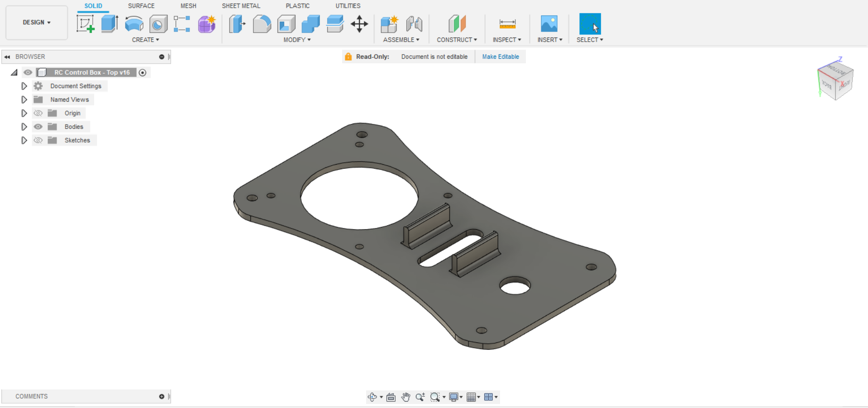The height and width of the screenshot is (408, 868).
Task: Click the Make Editable button
Action: pos(501,57)
